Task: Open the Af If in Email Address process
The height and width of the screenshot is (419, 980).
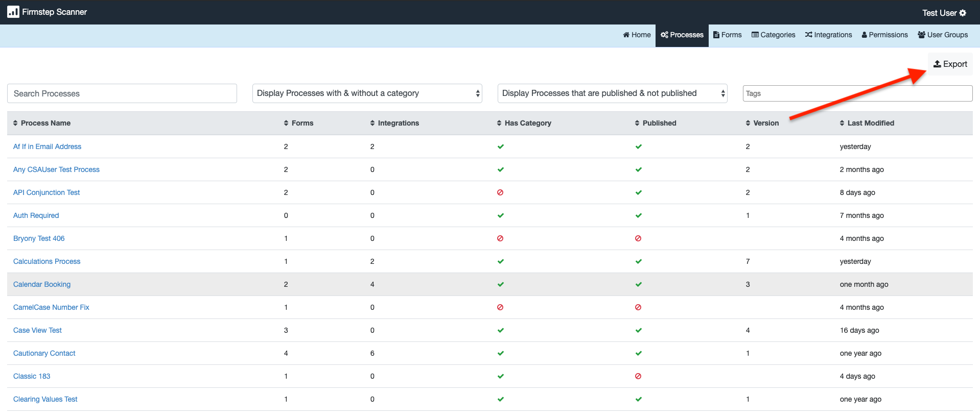Action: point(47,146)
